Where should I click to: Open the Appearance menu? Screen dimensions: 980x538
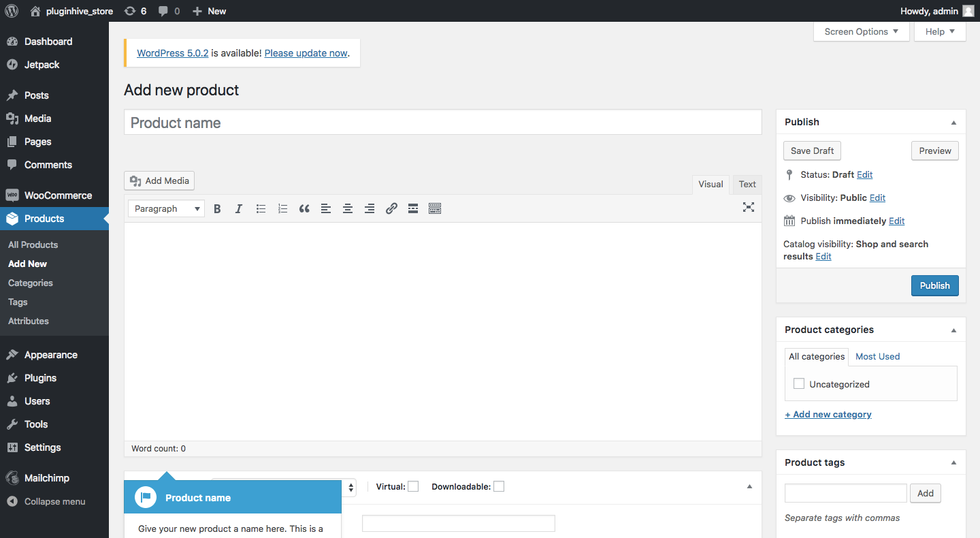(54, 355)
